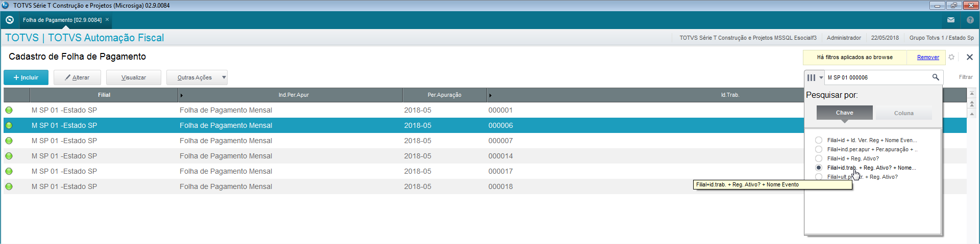
Task: Select radio Filial+ult.pr + Reg. Ativo?
Action: (x=819, y=177)
